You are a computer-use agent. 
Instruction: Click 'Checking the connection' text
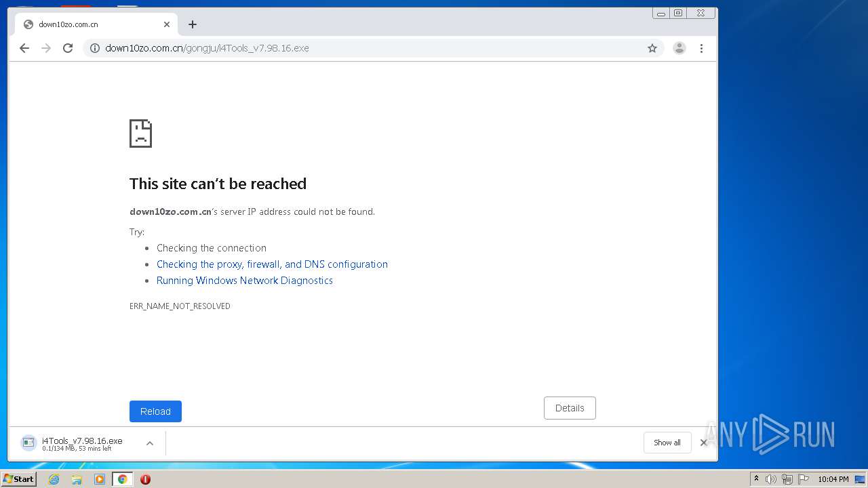pyautogui.click(x=212, y=248)
